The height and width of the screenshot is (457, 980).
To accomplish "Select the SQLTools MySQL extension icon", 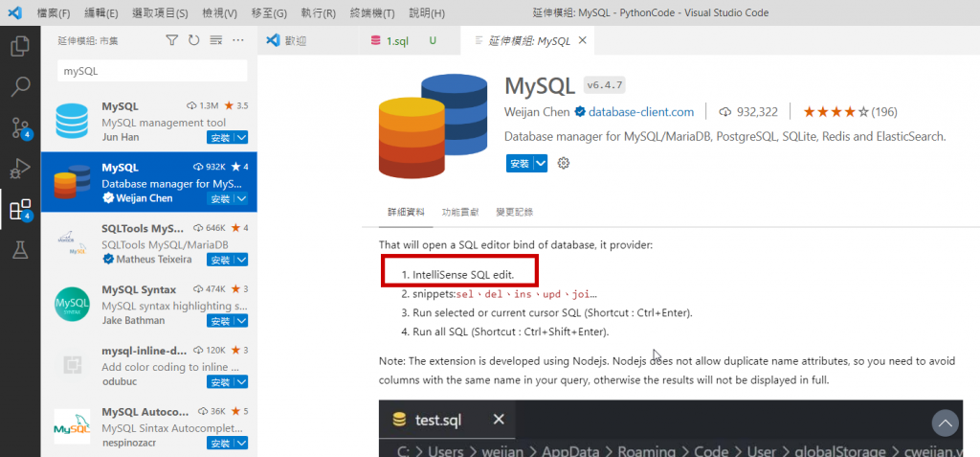I will pyautogui.click(x=72, y=243).
